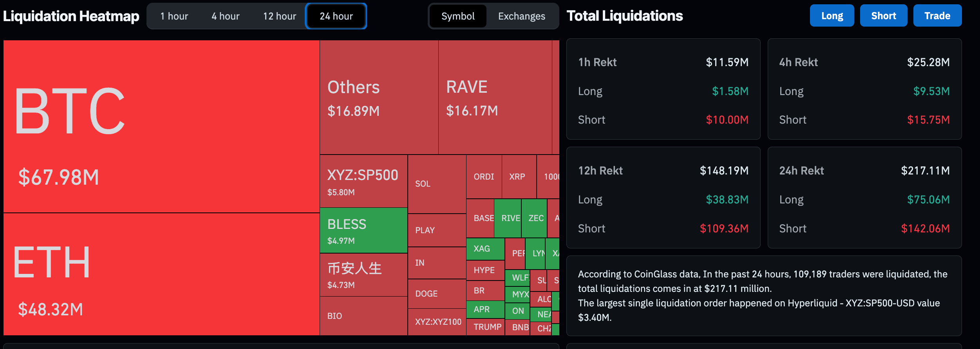Click the DOGE heatmap tile
Screen dimensions: 980x349
click(x=437, y=293)
